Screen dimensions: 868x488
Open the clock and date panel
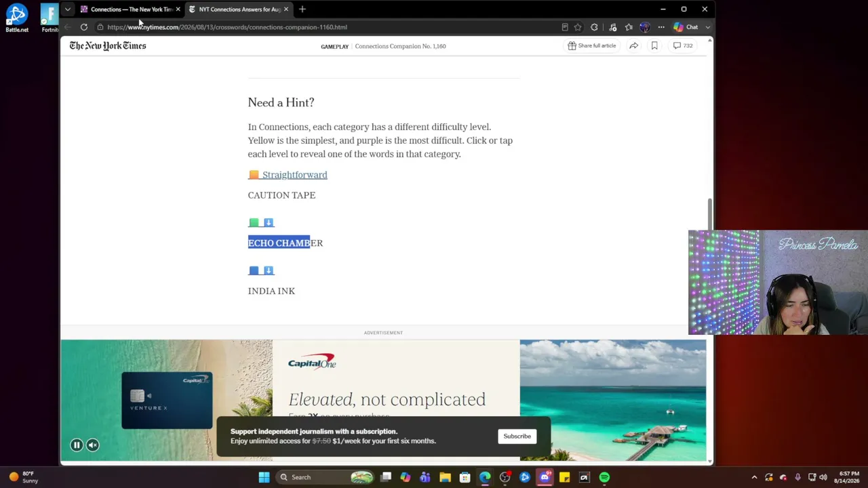point(849,477)
